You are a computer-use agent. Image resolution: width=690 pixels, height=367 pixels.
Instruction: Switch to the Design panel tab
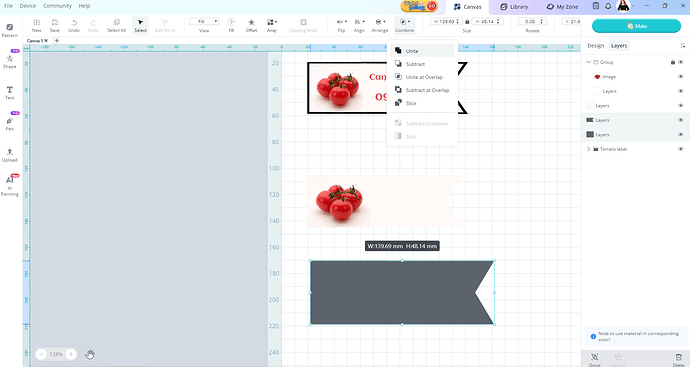pyautogui.click(x=595, y=46)
